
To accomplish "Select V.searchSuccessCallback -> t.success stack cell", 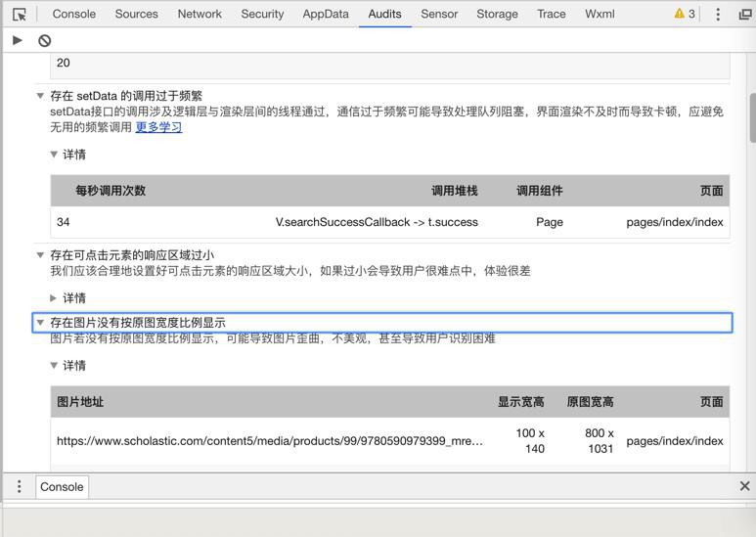I will [x=377, y=222].
